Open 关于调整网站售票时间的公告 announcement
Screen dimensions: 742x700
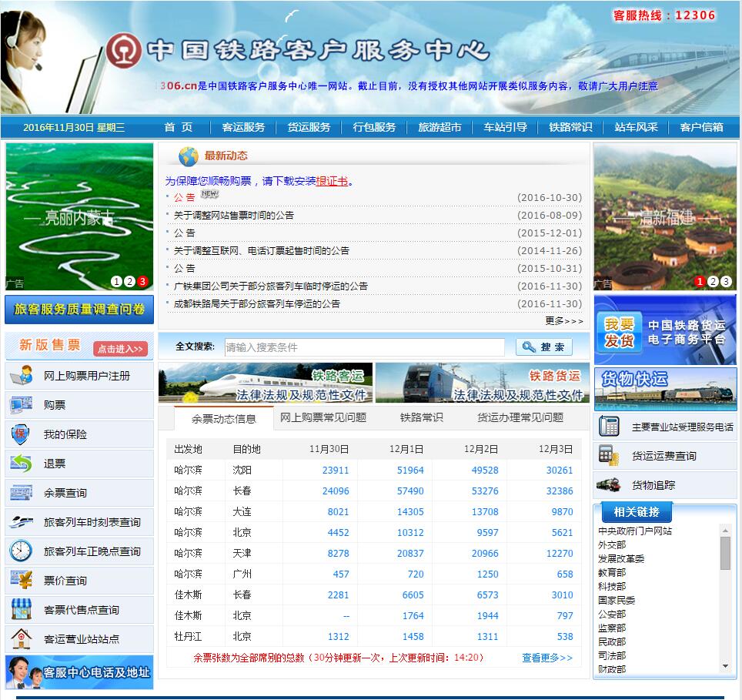[234, 216]
